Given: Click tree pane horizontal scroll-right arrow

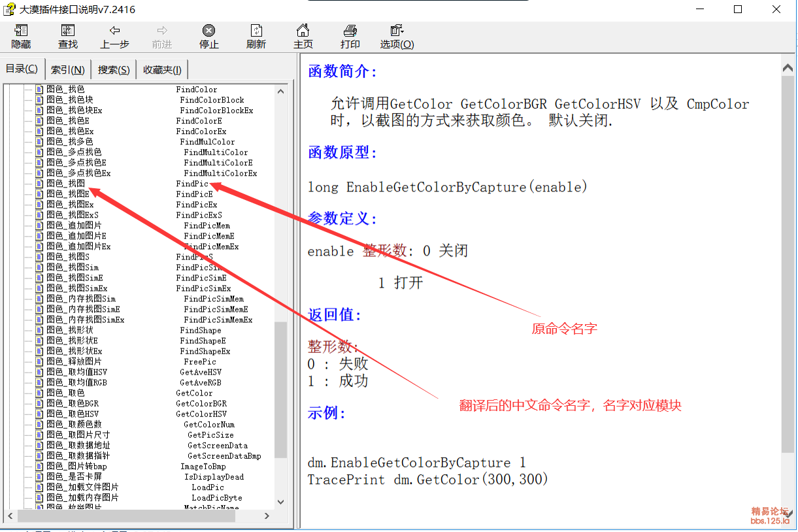Looking at the screenshot, I should (x=267, y=516).
